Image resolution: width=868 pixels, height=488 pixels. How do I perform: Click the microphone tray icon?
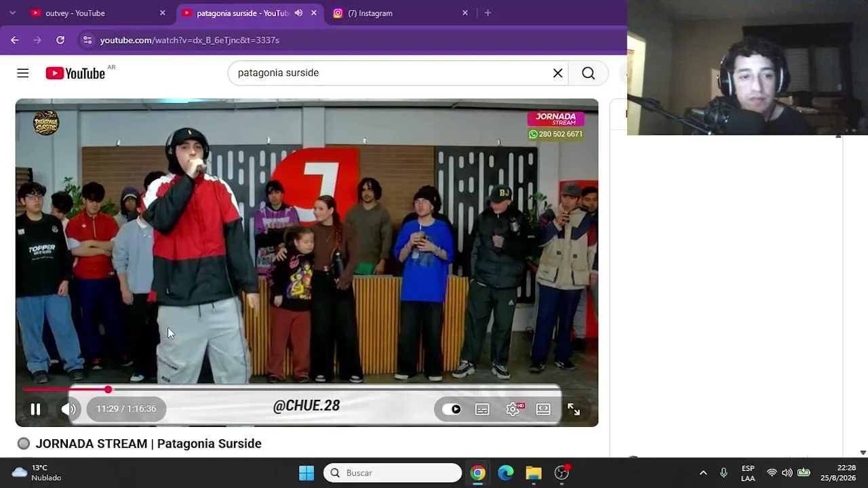coord(724,473)
